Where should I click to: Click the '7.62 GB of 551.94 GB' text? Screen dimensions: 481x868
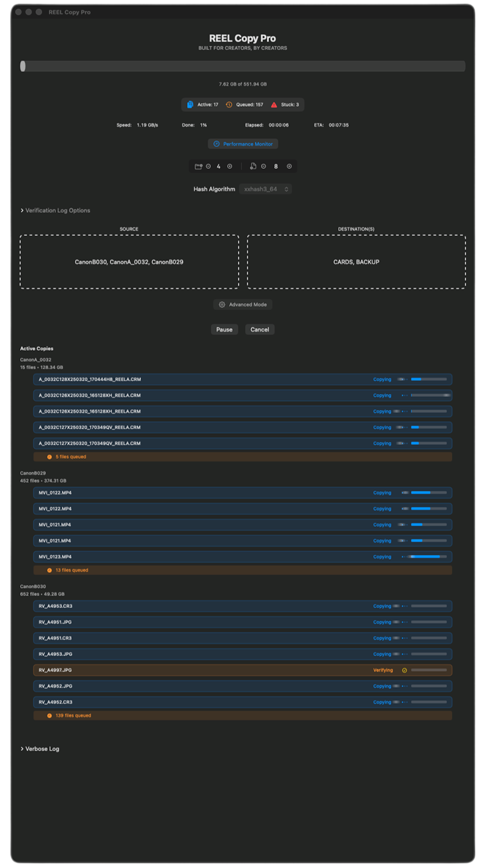click(x=243, y=84)
